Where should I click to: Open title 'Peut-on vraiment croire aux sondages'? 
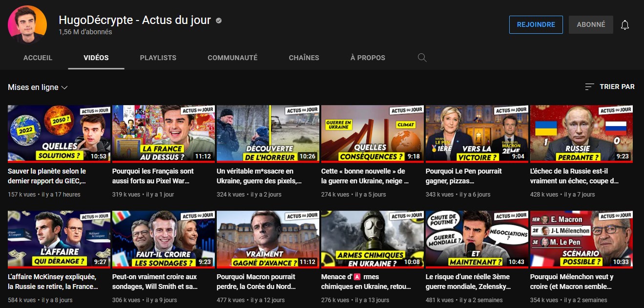(x=155, y=282)
